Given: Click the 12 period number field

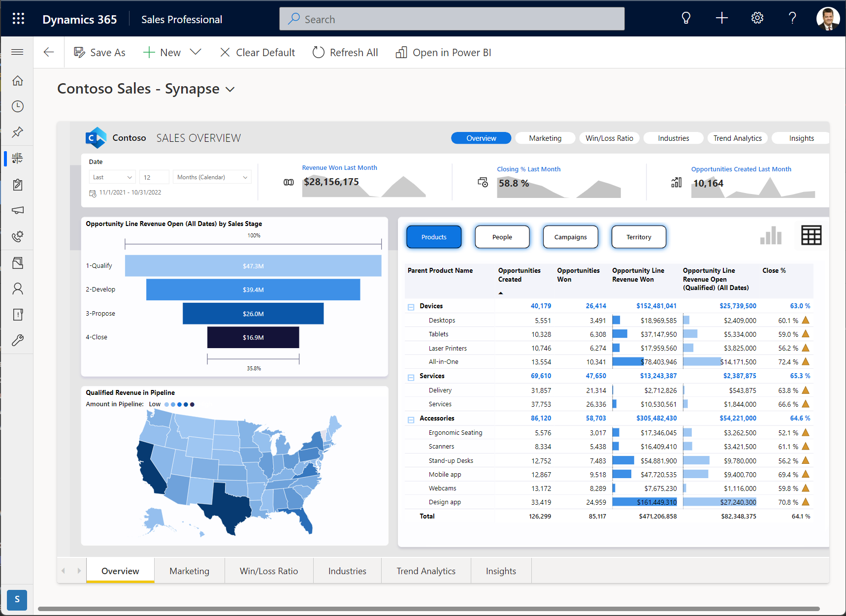Looking at the screenshot, I should coord(154,177).
